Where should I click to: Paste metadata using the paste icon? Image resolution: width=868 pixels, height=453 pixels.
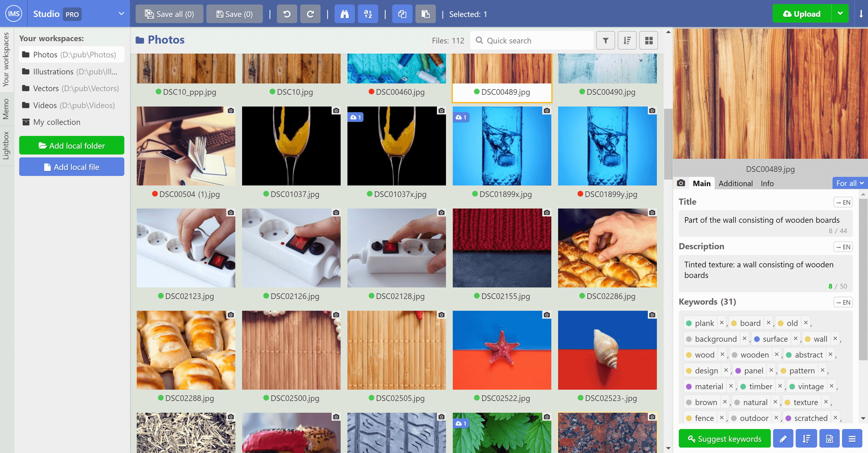click(425, 14)
